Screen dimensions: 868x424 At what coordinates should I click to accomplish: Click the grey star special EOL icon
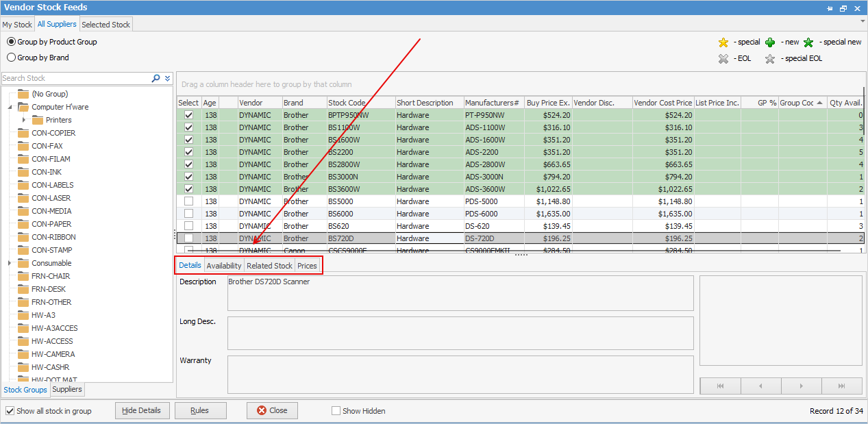[770, 59]
